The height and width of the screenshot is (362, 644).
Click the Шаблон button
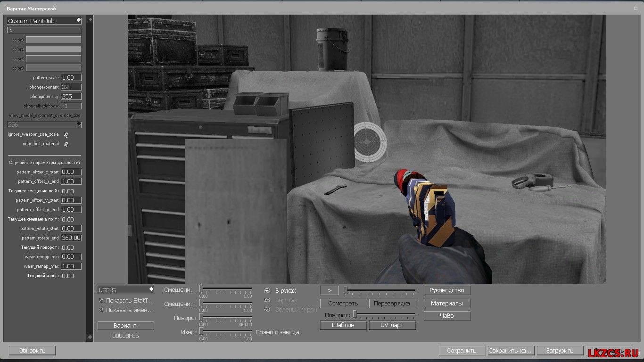click(343, 325)
